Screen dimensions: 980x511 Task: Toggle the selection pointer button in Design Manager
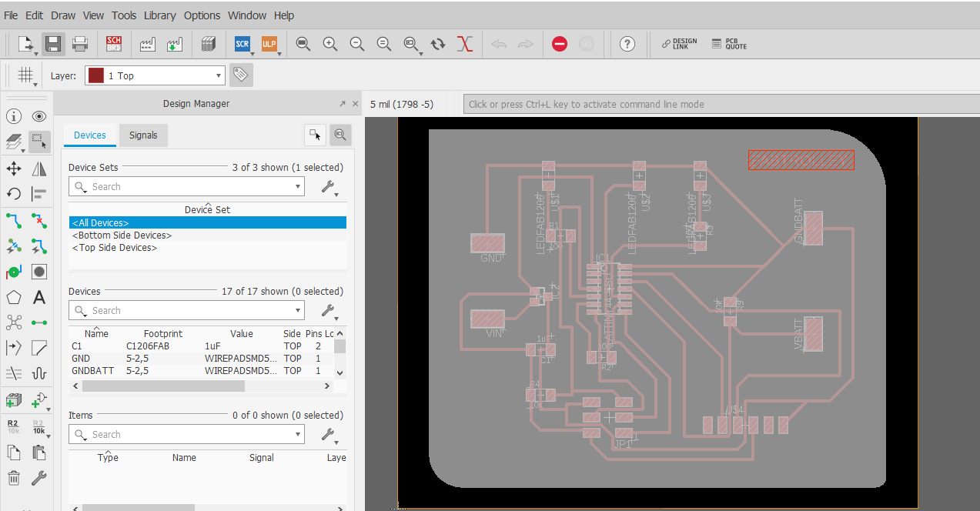[x=315, y=135]
